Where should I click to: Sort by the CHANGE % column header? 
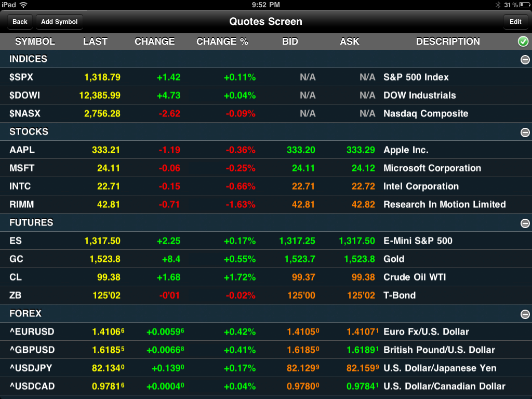pyautogui.click(x=222, y=42)
